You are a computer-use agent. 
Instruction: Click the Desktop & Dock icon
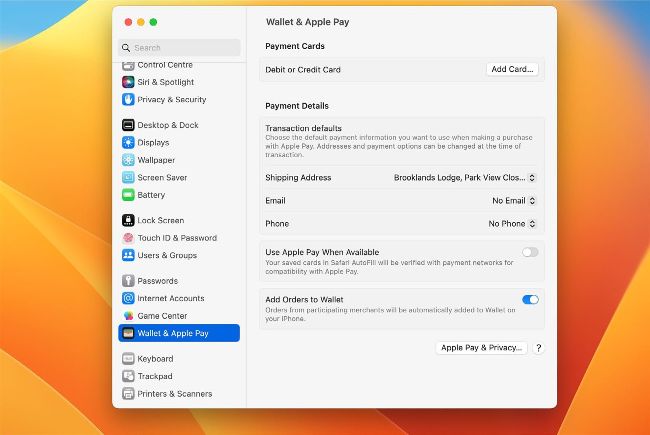click(128, 125)
